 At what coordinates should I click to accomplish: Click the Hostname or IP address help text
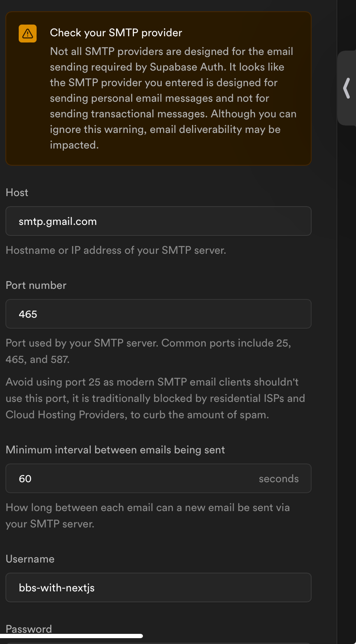(116, 250)
